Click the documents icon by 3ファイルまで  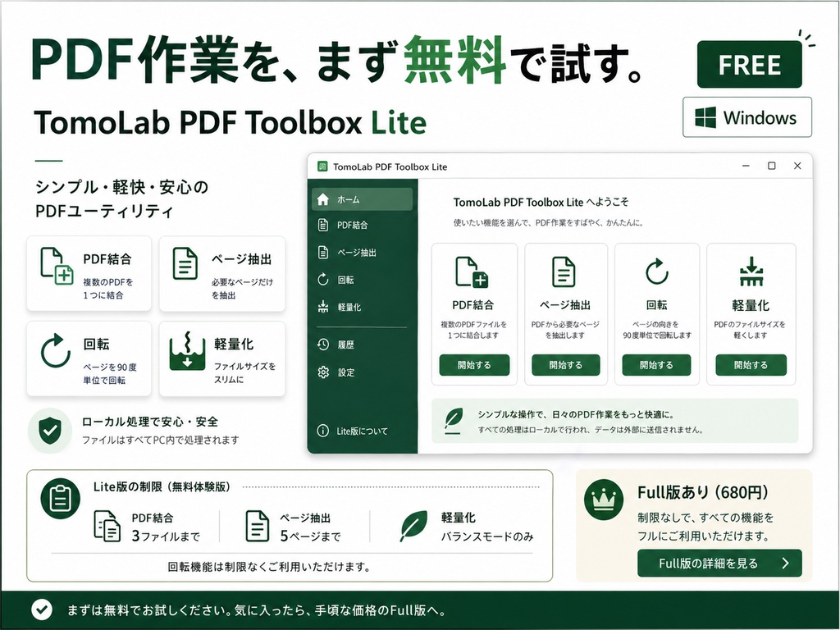click(107, 526)
